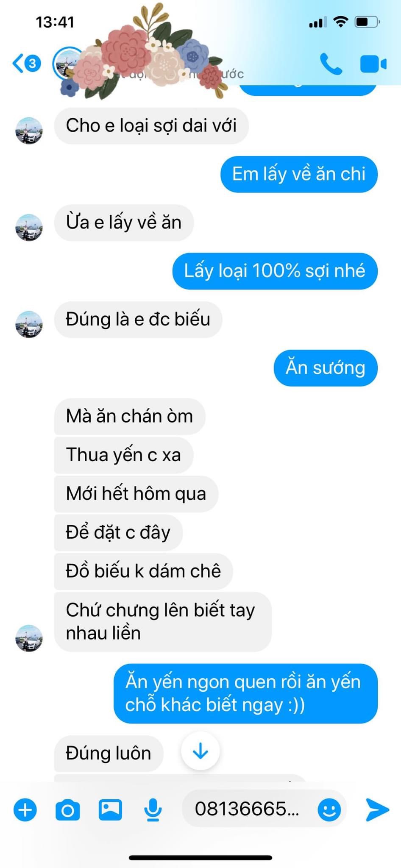Tap avatar beside "Đúng là e đc biếu"
The image size is (401, 868).
tap(29, 325)
